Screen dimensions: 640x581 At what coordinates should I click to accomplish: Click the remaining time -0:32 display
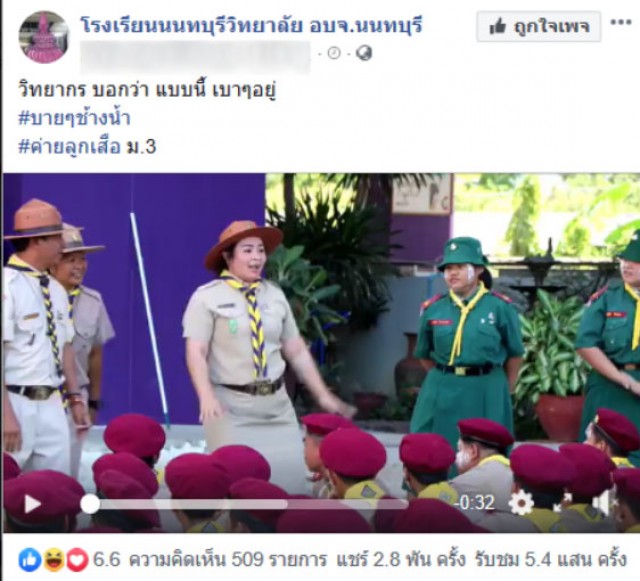[x=476, y=503]
